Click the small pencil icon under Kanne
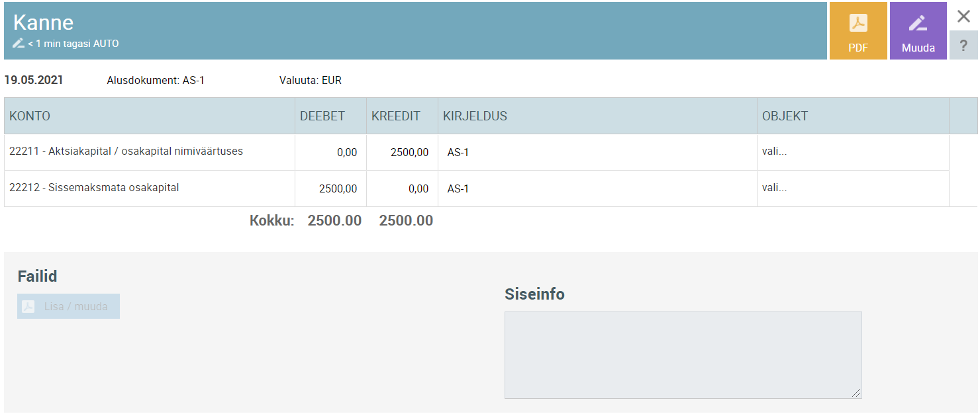The width and height of the screenshot is (980, 416). click(x=19, y=44)
